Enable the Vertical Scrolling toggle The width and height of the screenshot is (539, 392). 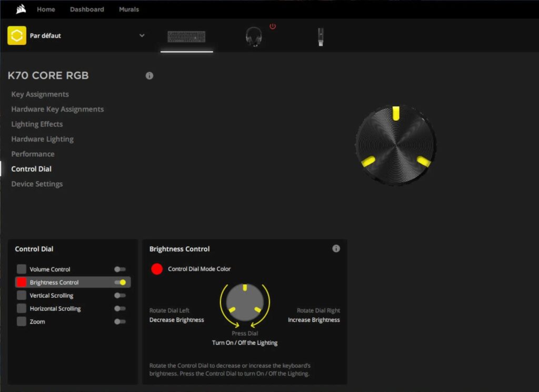coord(120,296)
